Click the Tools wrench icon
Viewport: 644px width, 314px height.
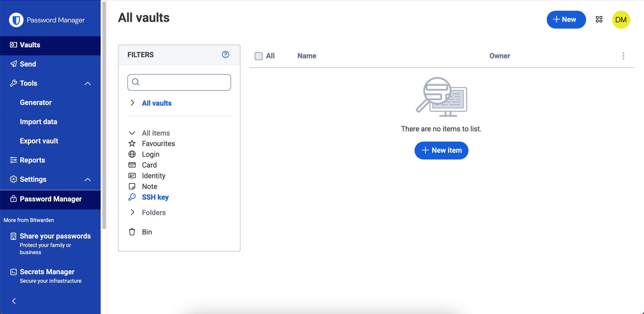(x=13, y=83)
